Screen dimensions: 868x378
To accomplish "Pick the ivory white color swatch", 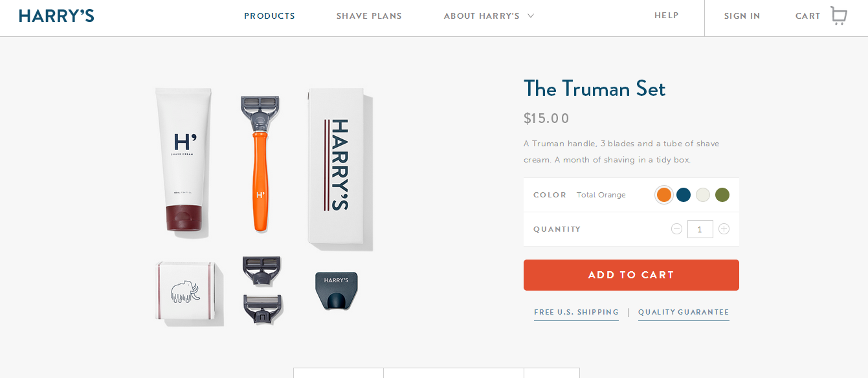I will [703, 195].
